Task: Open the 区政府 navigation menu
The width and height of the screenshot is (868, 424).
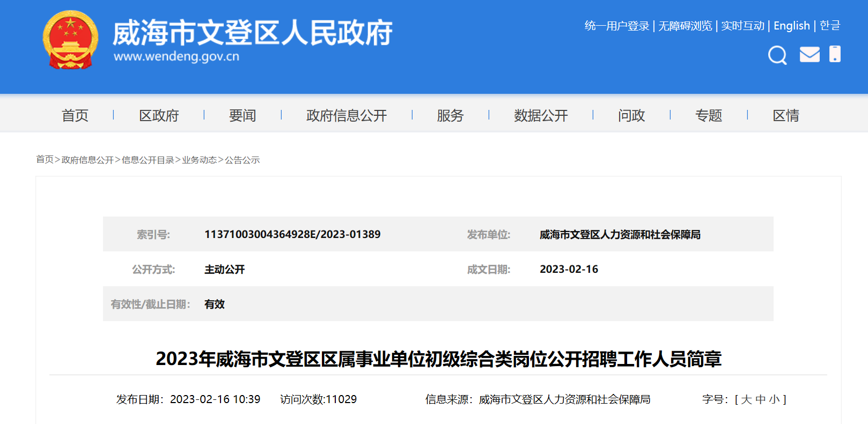Action: tap(159, 115)
